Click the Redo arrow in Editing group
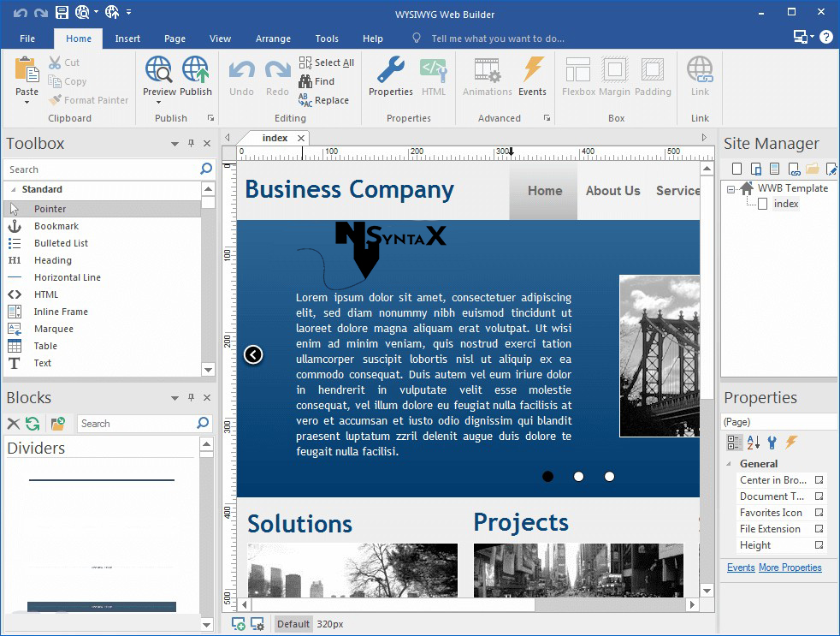Image resolution: width=840 pixels, height=636 pixels. (277, 70)
